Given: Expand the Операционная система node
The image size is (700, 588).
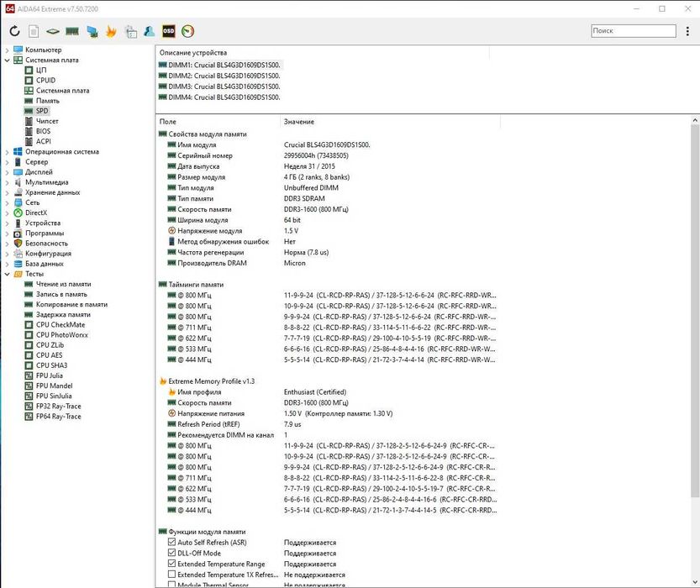Looking at the screenshot, I should click(x=7, y=152).
